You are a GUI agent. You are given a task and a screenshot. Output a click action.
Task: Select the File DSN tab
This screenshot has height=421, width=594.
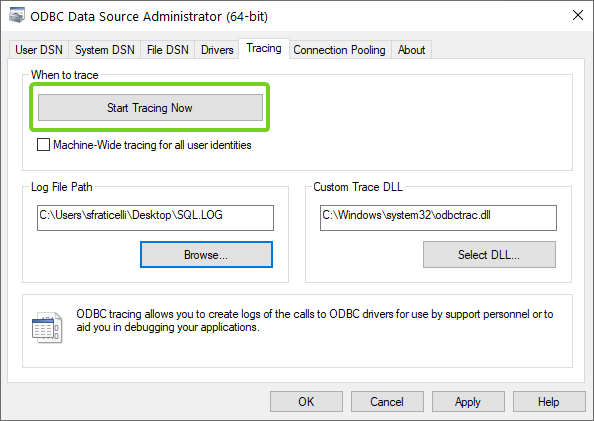point(167,50)
